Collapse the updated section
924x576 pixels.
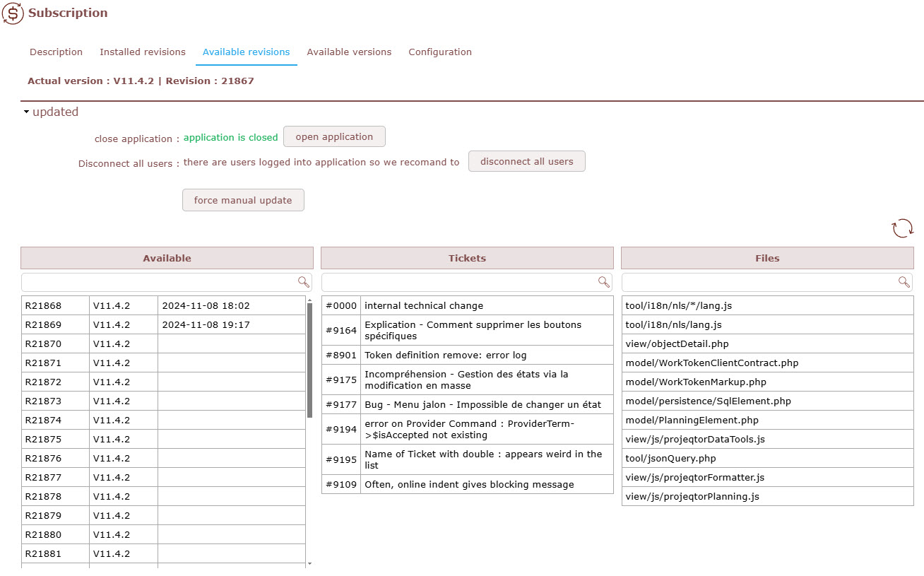coord(27,112)
